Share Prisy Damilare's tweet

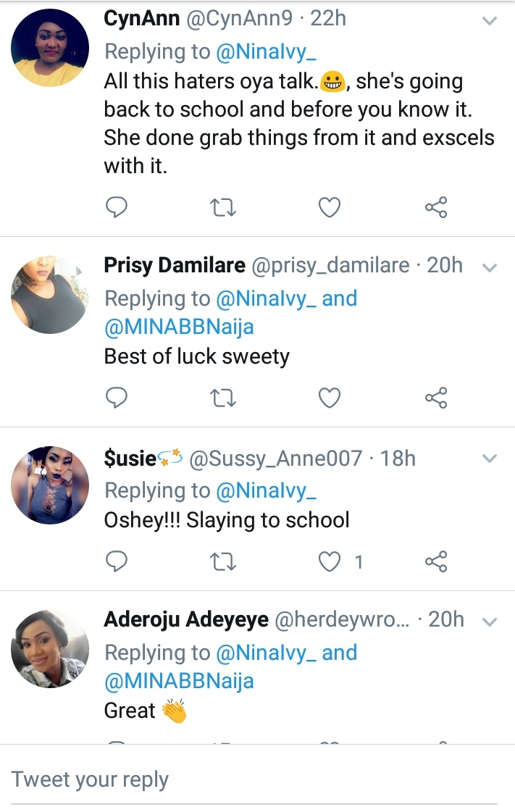pyautogui.click(x=436, y=397)
